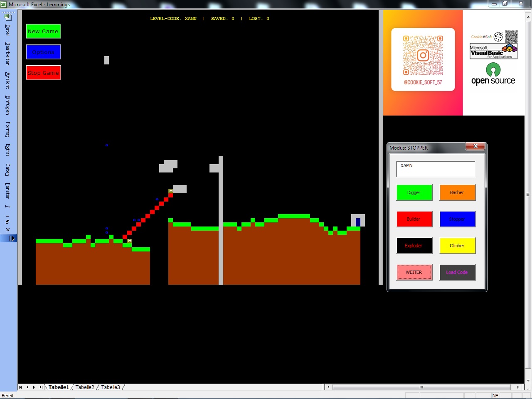This screenshot has height=399, width=532.
Task: Click the horizontal scrollbar thumb
Action: coord(421,387)
